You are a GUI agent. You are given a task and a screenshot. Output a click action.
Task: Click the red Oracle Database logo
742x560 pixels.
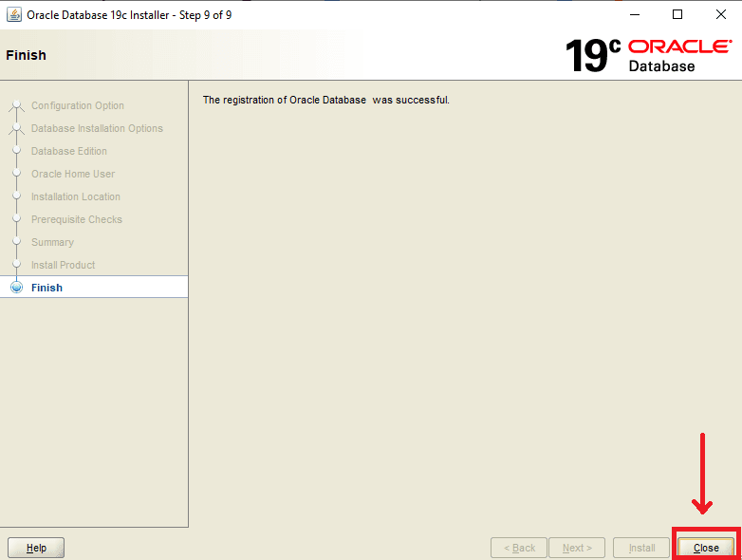[679, 56]
